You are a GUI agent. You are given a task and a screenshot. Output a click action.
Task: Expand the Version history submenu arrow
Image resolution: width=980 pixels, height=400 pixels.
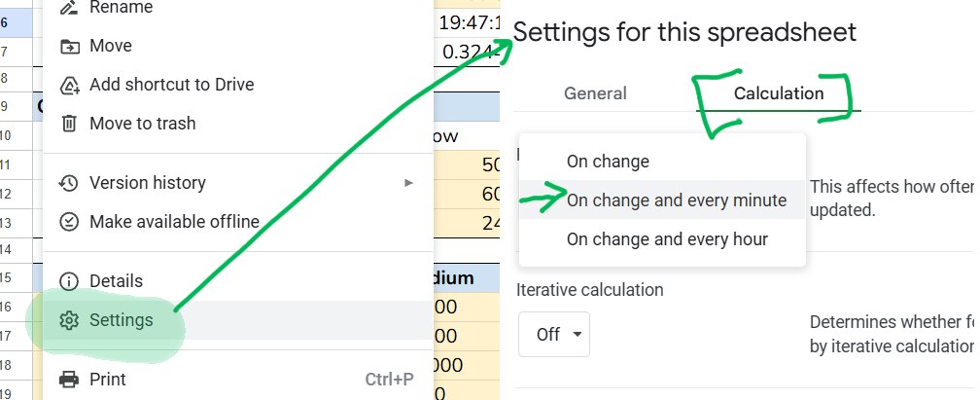point(408,183)
